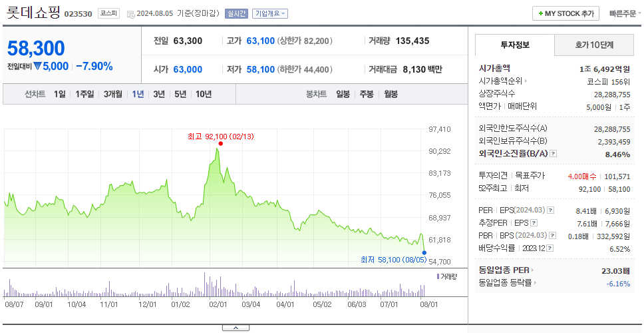Viewport: 644px width, 333px height.
Task: Click the -6.16% sector change value
Action: tap(618, 284)
